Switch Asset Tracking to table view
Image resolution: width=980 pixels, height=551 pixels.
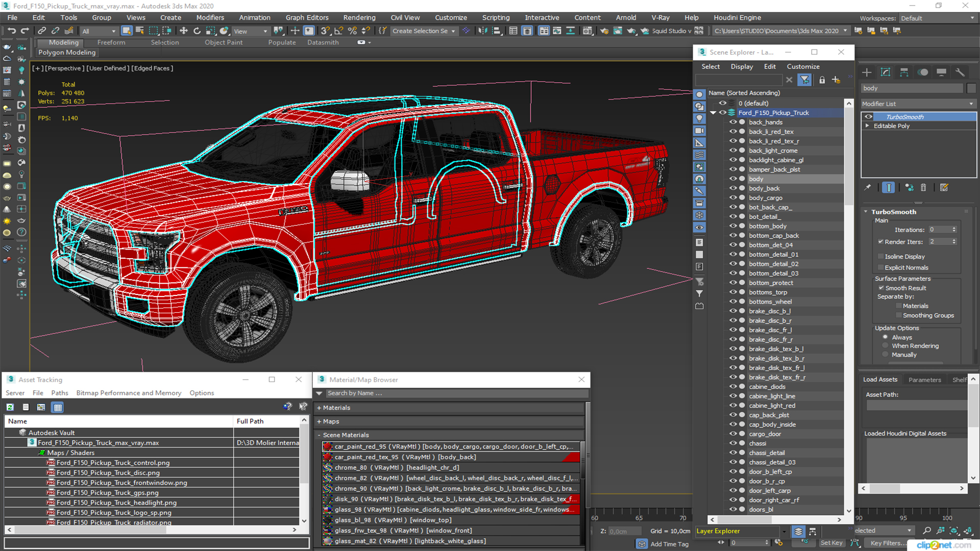[x=58, y=407]
